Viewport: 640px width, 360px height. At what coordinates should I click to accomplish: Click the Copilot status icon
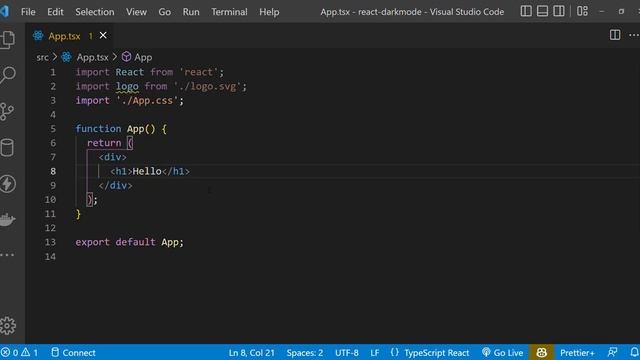pyautogui.click(x=542, y=353)
